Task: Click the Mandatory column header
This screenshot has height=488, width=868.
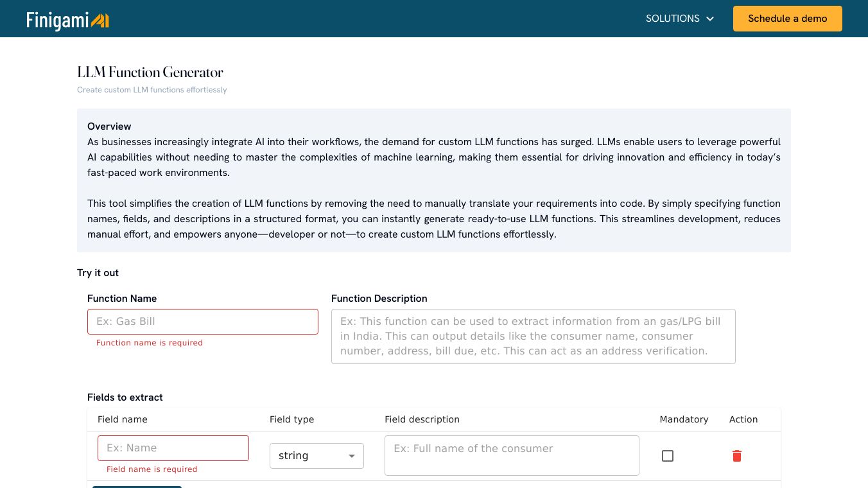Action: [684, 419]
